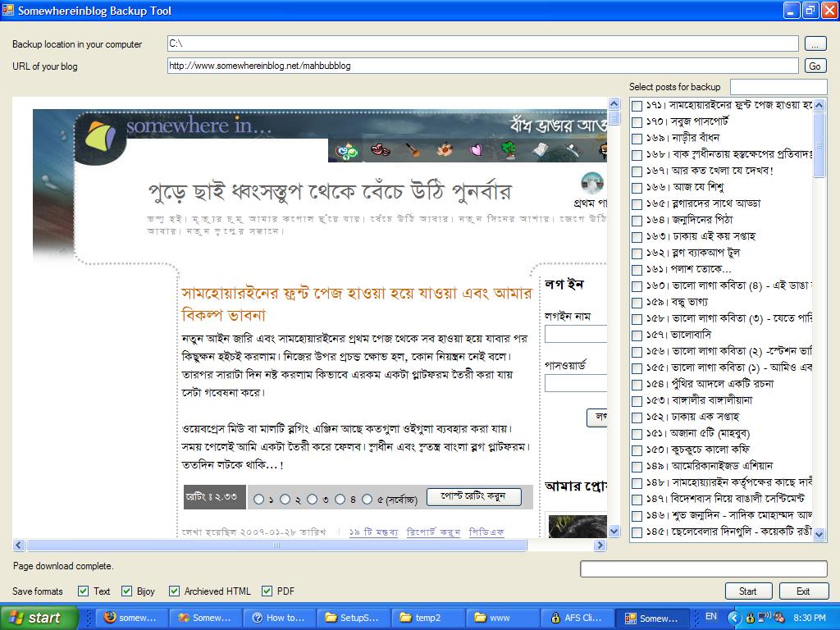Click the পোস্ট রেটিং করুন button
Image resolution: width=840 pixels, height=630 pixels.
coord(473,496)
